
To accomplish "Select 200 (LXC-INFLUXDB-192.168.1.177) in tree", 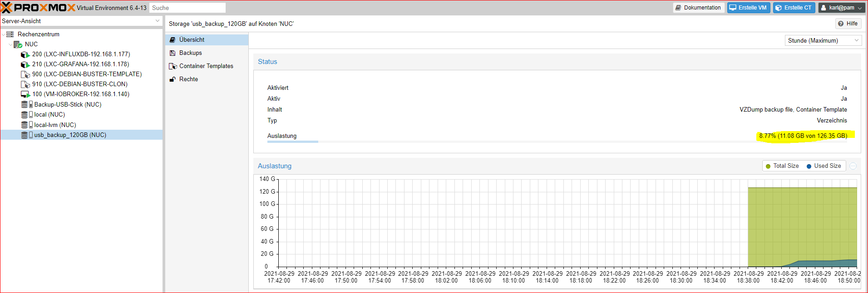I will click(81, 54).
